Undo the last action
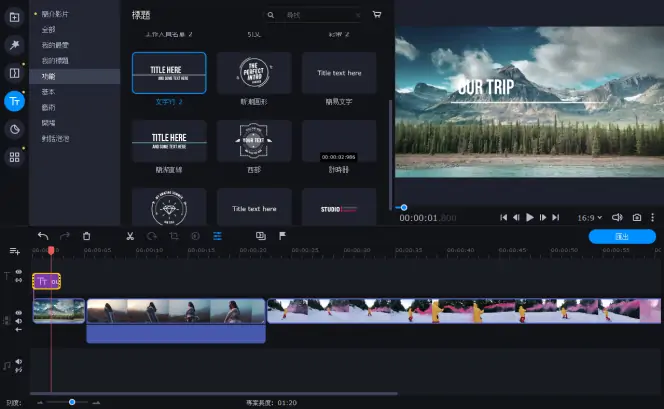 click(x=43, y=236)
